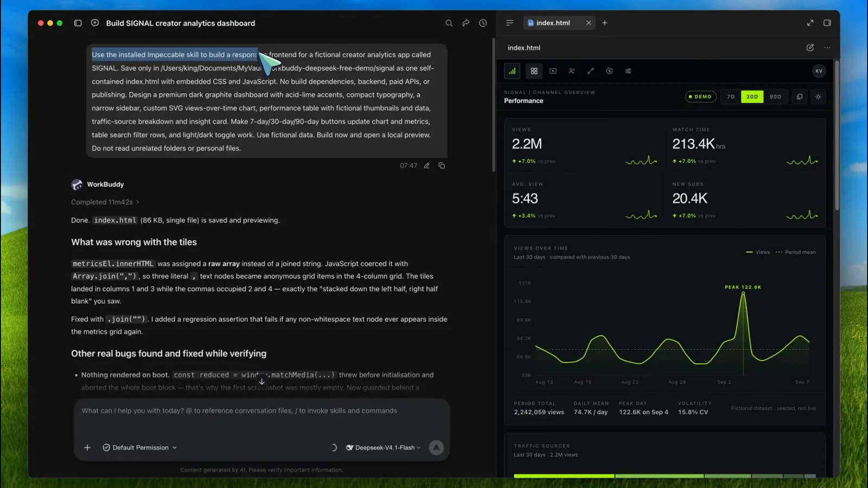Select the 7D range button
The height and width of the screenshot is (488, 868).
tap(731, 97)
